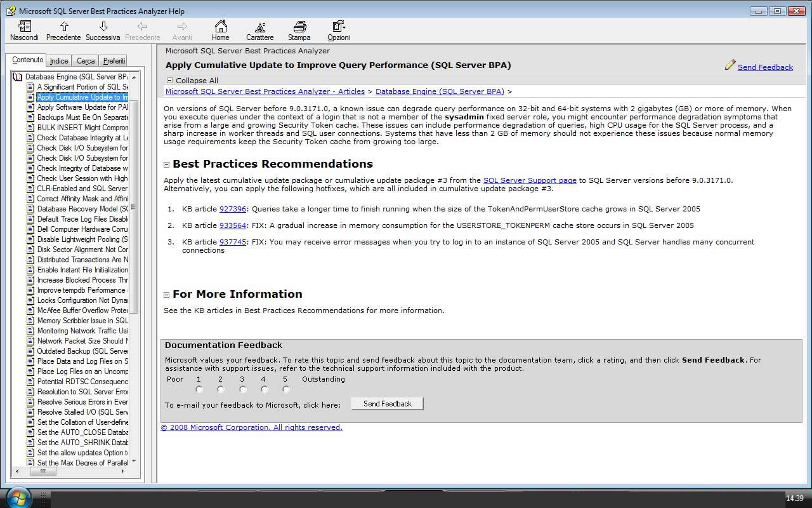The width and height of the screenshot is (812, 508).
Task: Open topic Set the AUTO_CLOSE Database
Action: point(82,432)
